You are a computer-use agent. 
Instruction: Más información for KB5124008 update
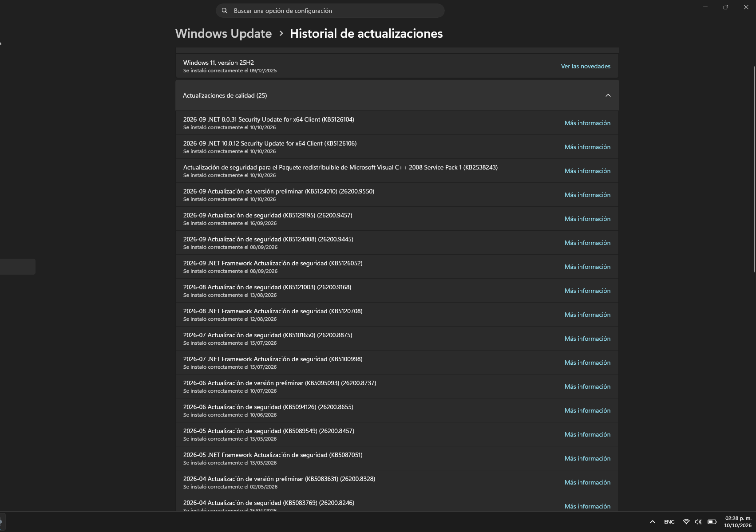tap(587, 243)
